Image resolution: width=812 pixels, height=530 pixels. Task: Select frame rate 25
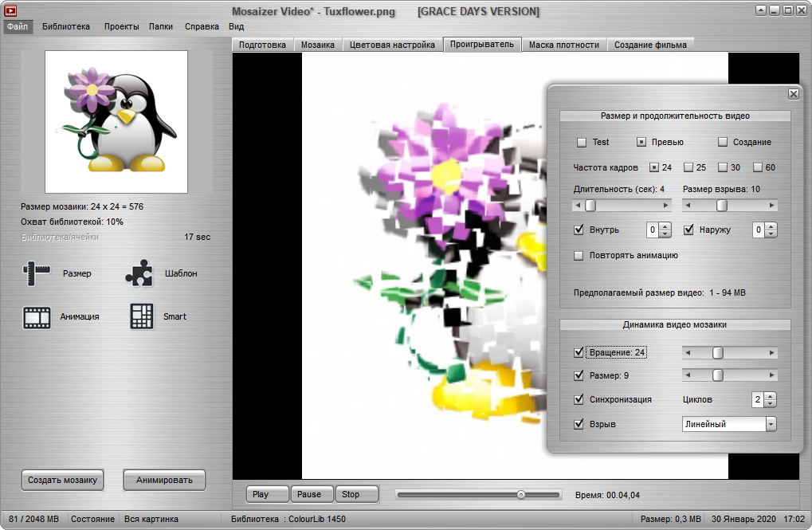688,167
